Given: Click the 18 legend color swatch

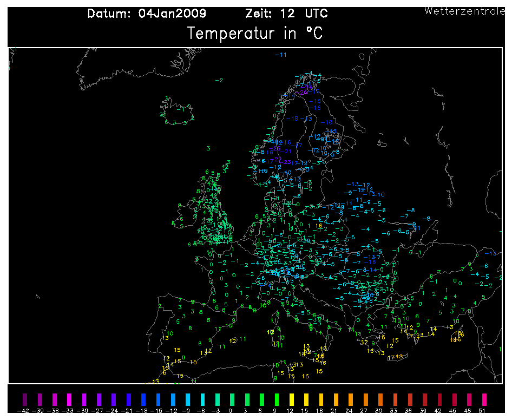Looking at the screenshot, I should tap(321, 400).
